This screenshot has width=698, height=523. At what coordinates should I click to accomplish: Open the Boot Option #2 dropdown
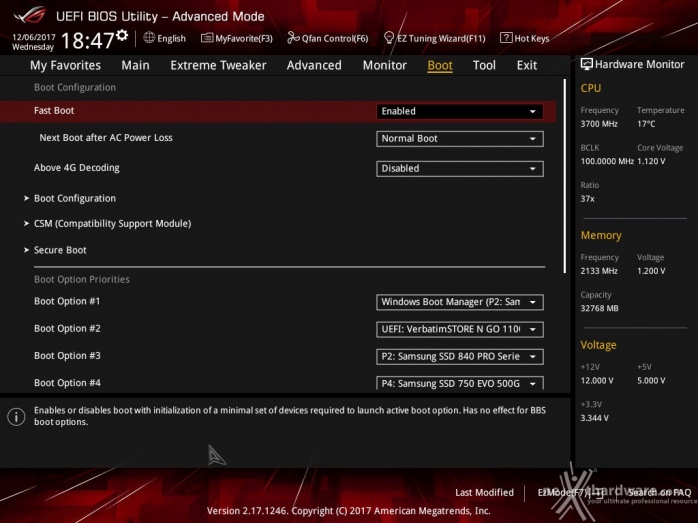459,329
